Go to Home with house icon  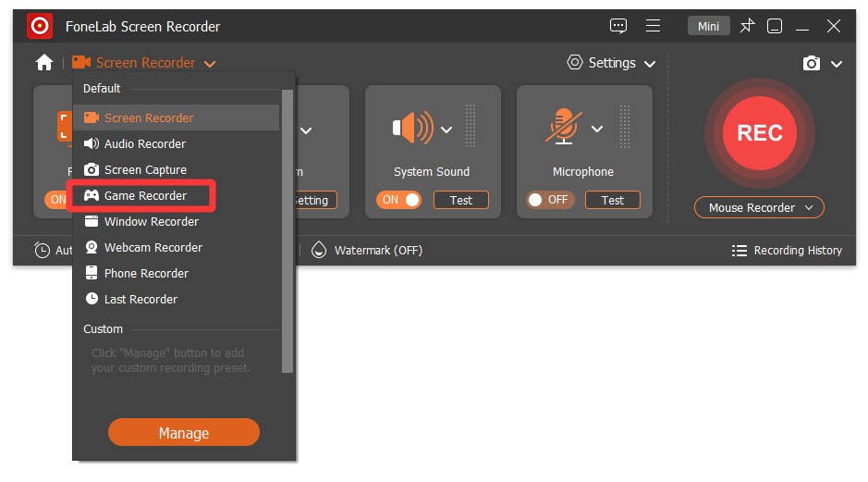[x=44, y=63]
